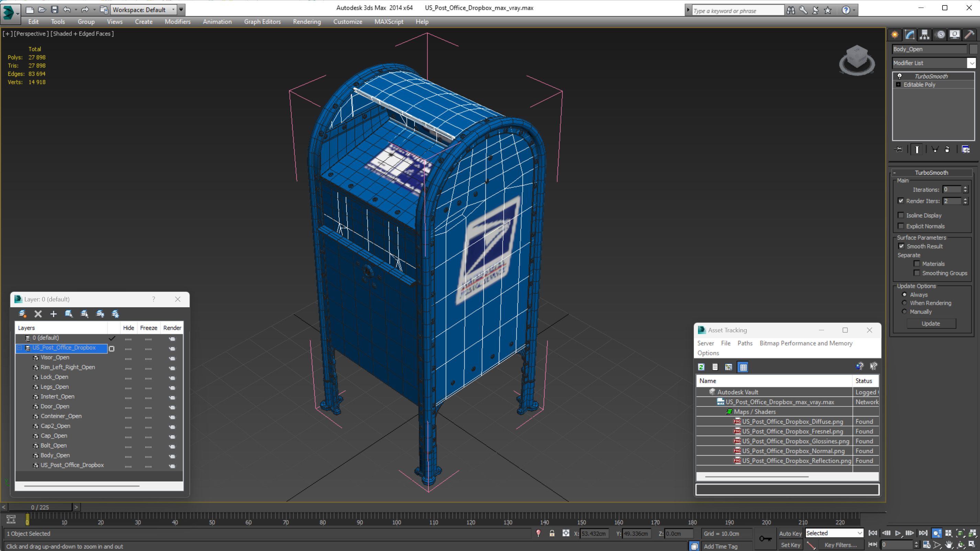This screenshot has height=551, width=980.
Task: Create a new layer in Layer dialog
Action: pyautogui.click(x=22, y=314)
